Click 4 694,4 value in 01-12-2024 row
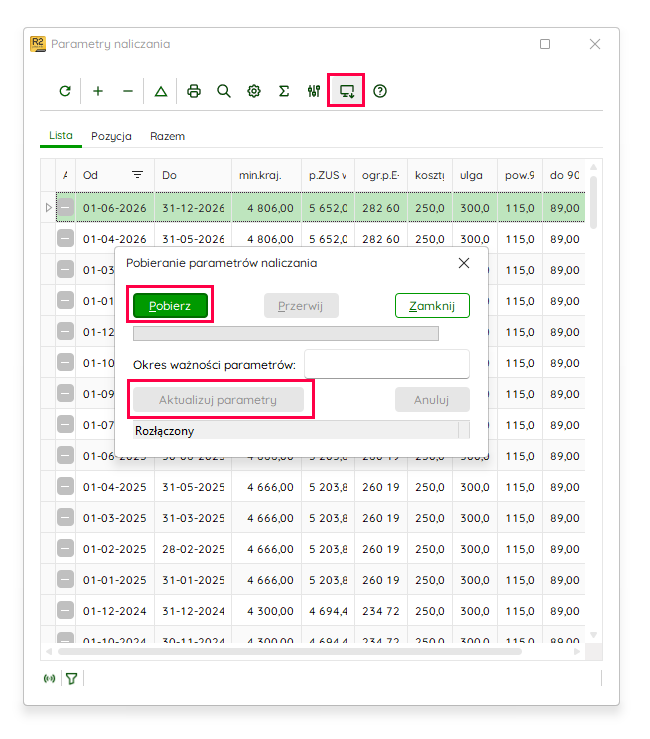The image size is (650, 739). click(328, 611)
